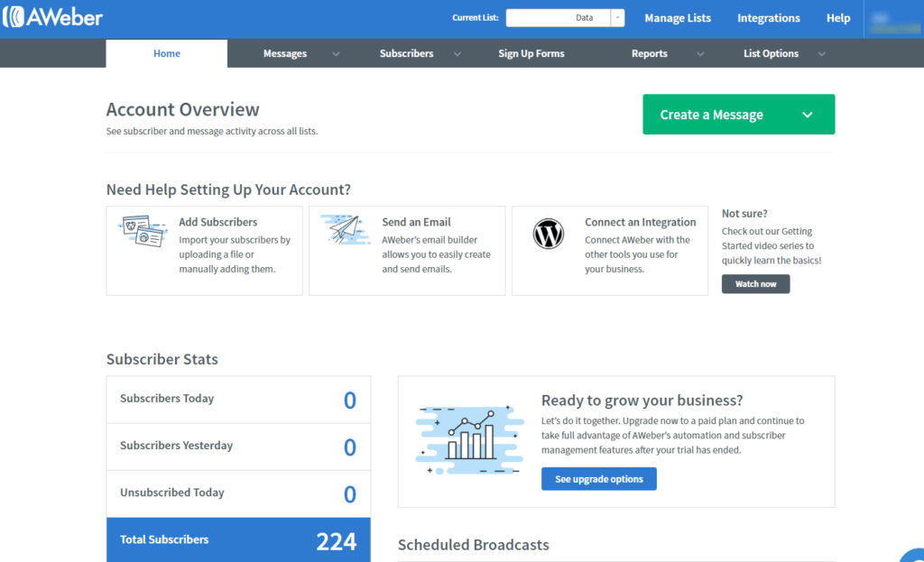
Task: Expand the Subscribers menu chevron
Action: [457, 54]
